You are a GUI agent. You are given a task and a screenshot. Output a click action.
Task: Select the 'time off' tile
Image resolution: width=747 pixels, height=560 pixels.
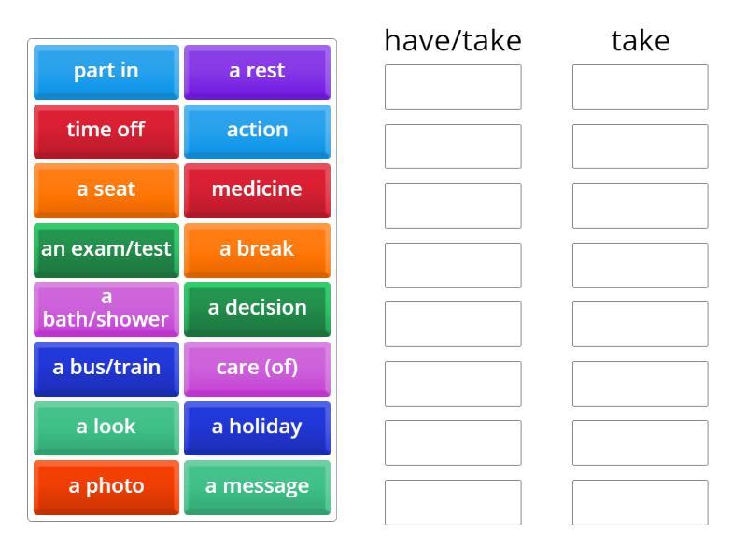[106, 131]
